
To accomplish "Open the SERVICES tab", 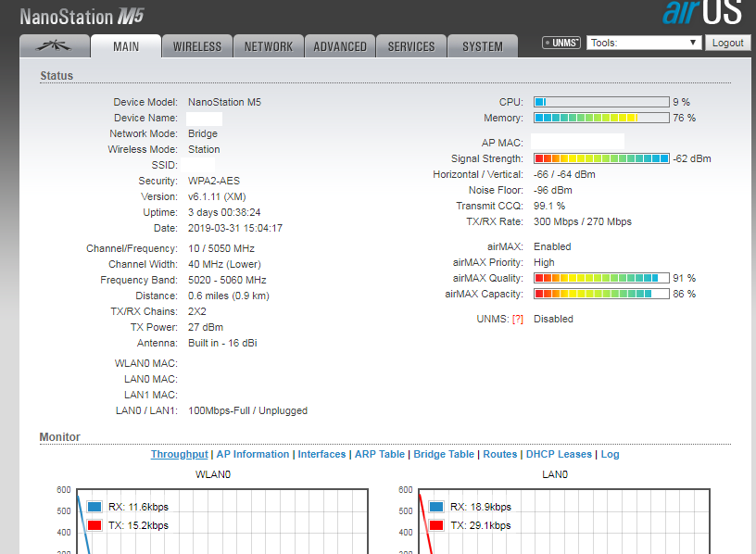I will (x=411, y=46).
